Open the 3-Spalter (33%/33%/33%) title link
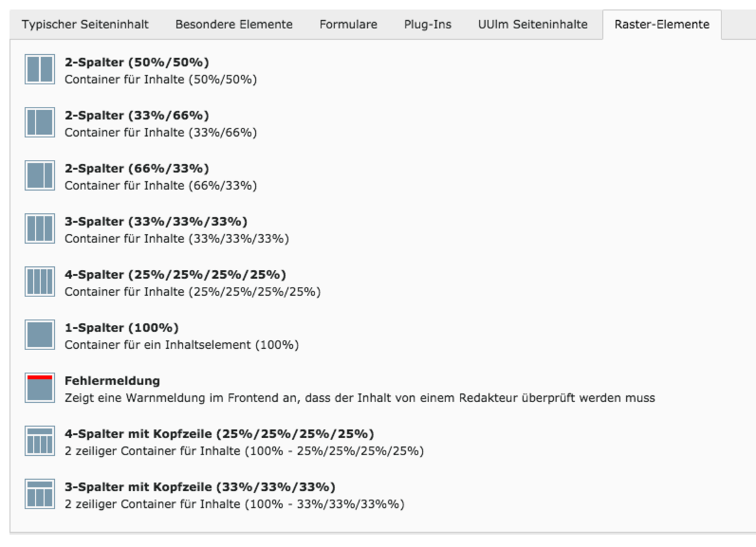 pos(156,222)
